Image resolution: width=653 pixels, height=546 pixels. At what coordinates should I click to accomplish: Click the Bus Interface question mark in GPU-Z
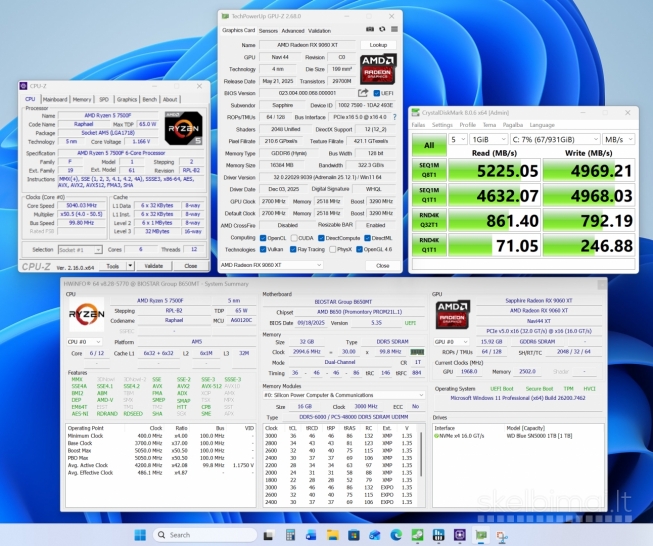[x=395, y=117]
